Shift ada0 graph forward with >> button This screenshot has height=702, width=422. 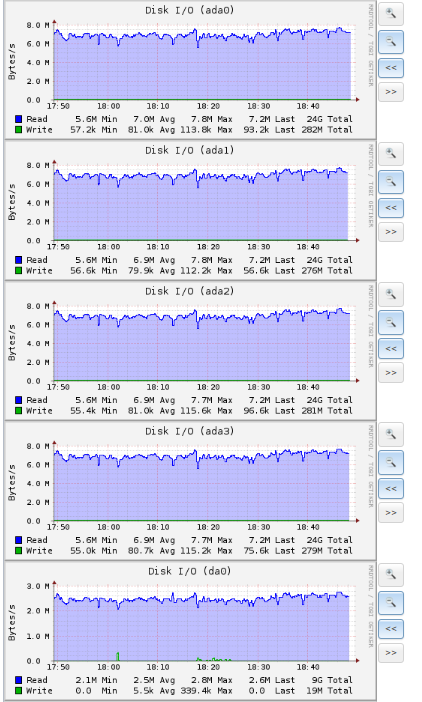[x=391, y=92]
